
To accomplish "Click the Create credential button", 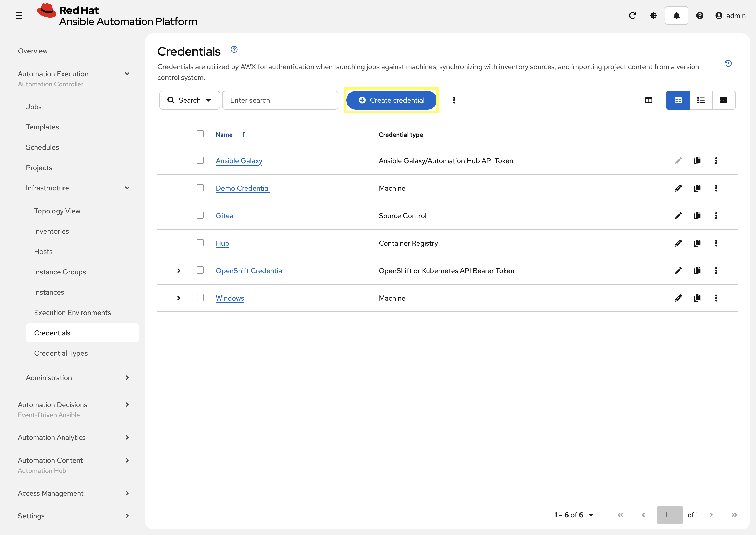I will 391,100.
